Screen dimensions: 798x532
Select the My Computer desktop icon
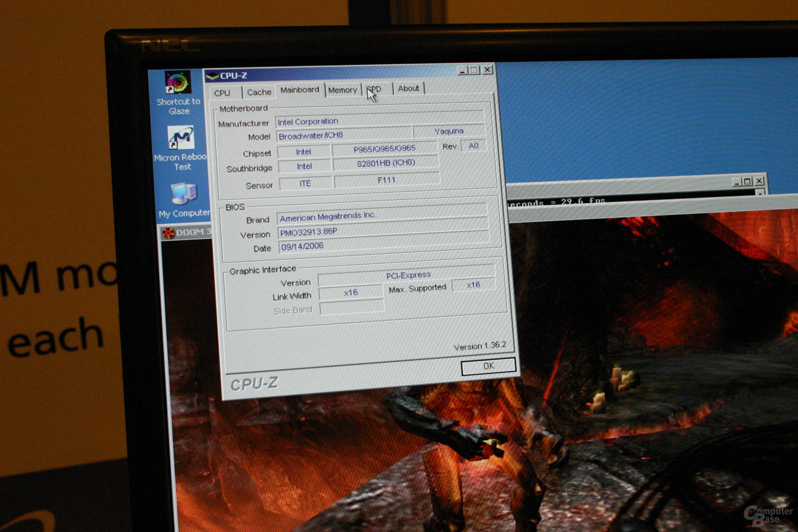[184, 200]
